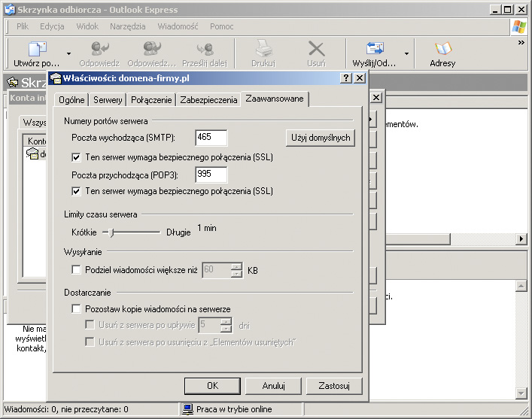Screen dimensions: 532x419
Task: Open the dropdown arrow next to Wyślij/Odbierz
Action: coord(406,53)
